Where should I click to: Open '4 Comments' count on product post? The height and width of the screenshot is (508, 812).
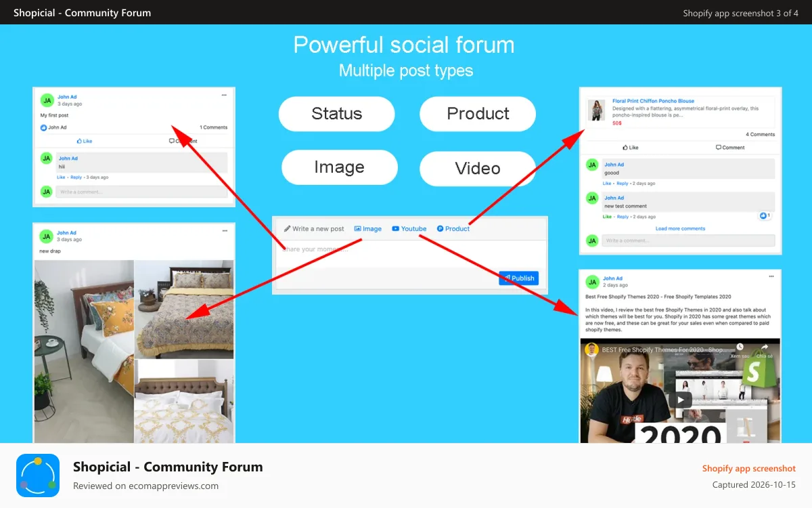point(761,134)
